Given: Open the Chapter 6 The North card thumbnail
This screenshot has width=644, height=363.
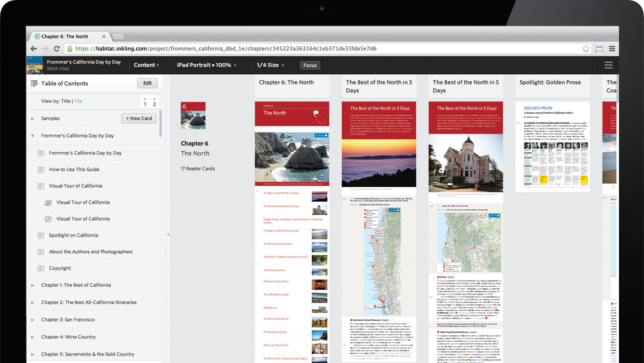Looking at the screenshot, I should click(292, 232).
